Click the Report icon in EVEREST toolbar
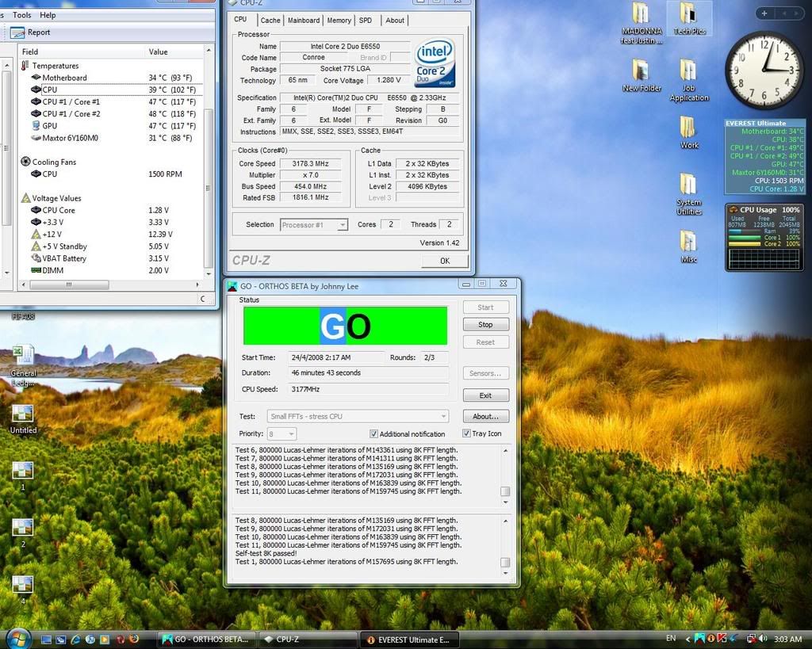The image size is (812, 649). [17, 32]
